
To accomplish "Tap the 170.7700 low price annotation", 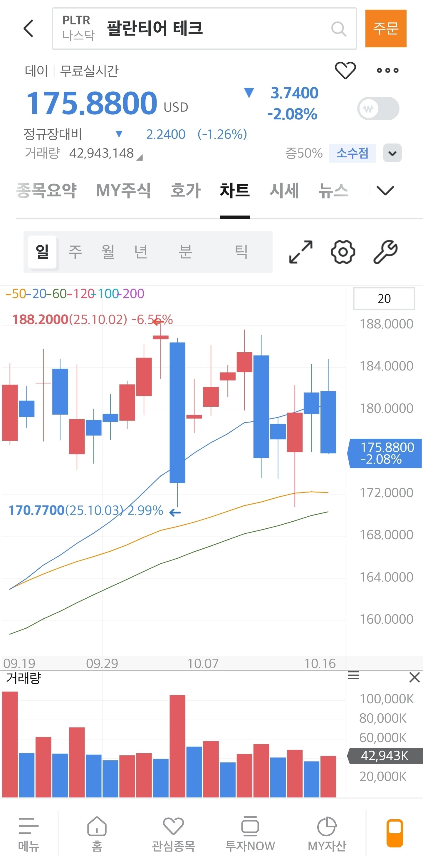I will [x=86, y=510].
